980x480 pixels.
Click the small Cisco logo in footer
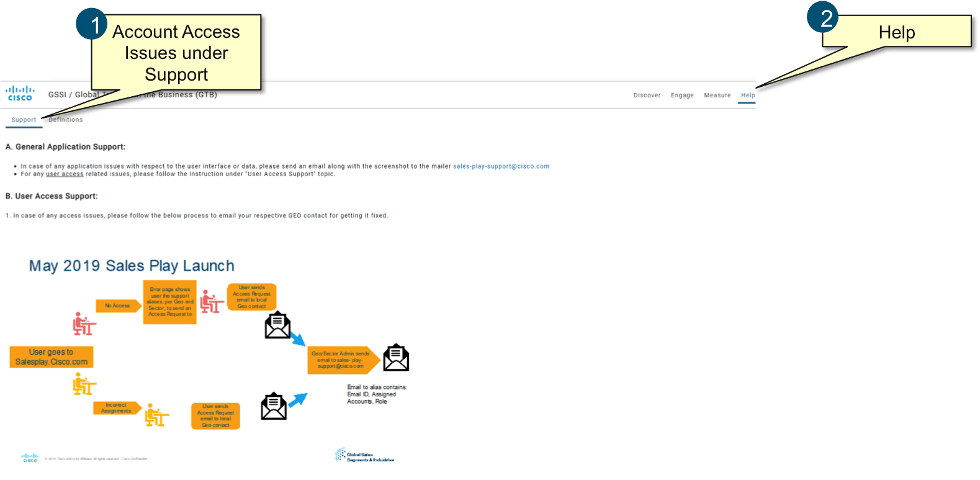tap(30, 458)
